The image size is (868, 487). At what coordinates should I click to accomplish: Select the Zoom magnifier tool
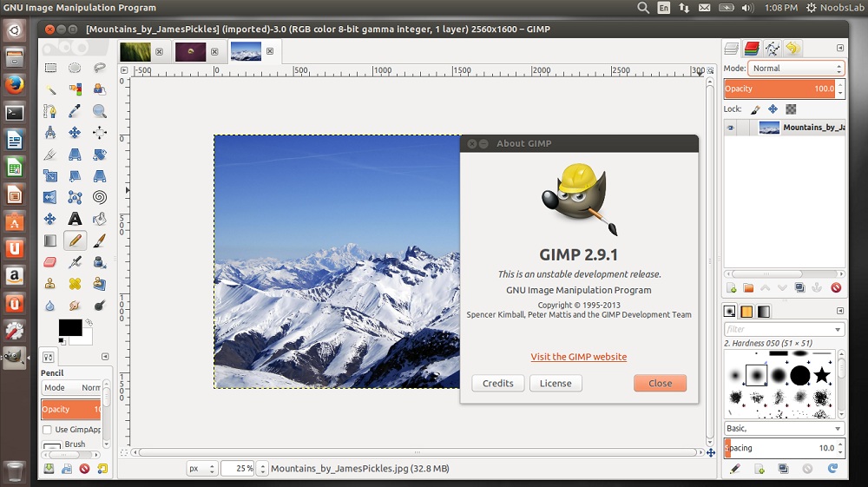(x=100, y=111)
